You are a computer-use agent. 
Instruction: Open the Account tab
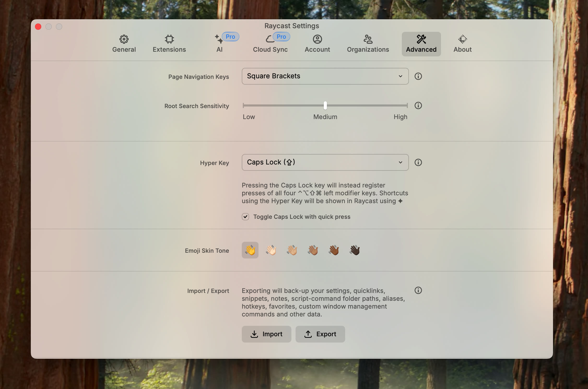tap(317, 44)
